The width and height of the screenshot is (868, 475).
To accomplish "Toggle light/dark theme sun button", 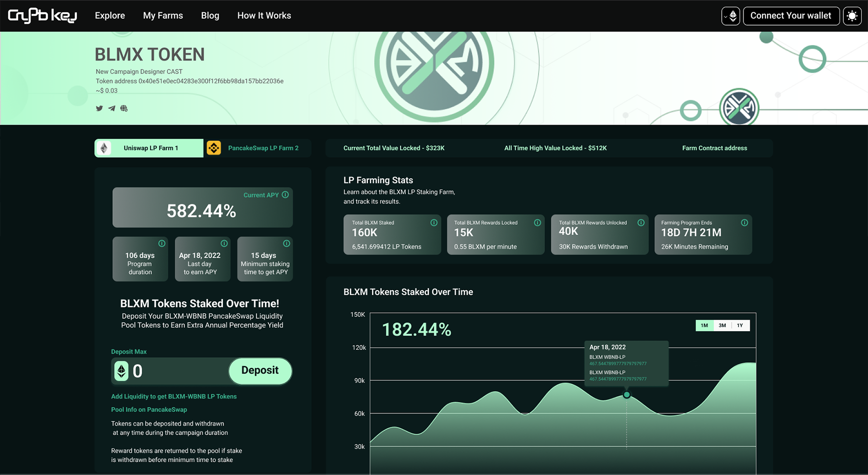I will (852, 16).
